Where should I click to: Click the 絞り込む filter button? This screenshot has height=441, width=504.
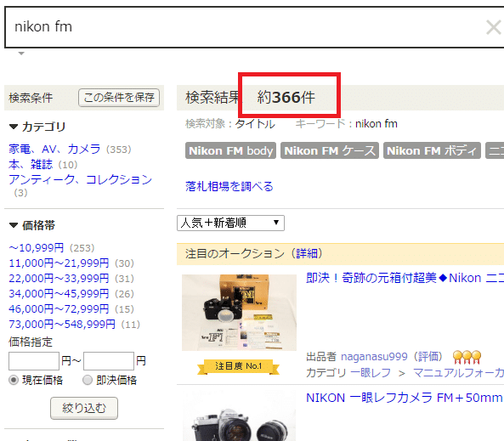point(84,408)
